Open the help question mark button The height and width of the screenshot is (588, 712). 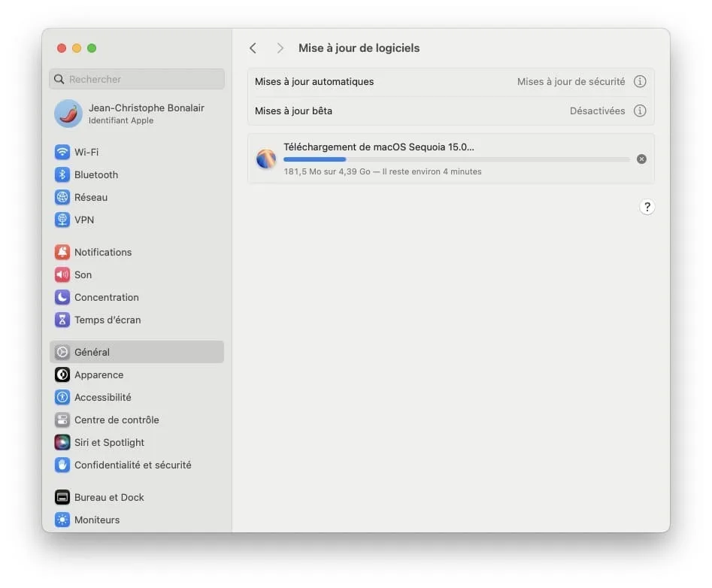[647, 207]
